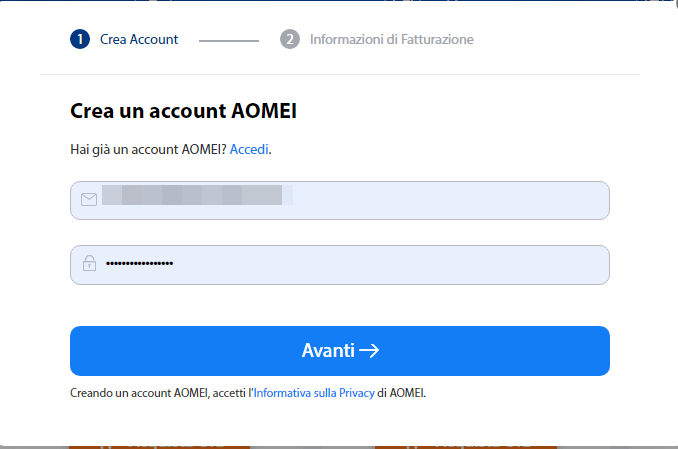Open the Informativa sulla Privacy link
This screenshot has height=449, width=678.
314,393
